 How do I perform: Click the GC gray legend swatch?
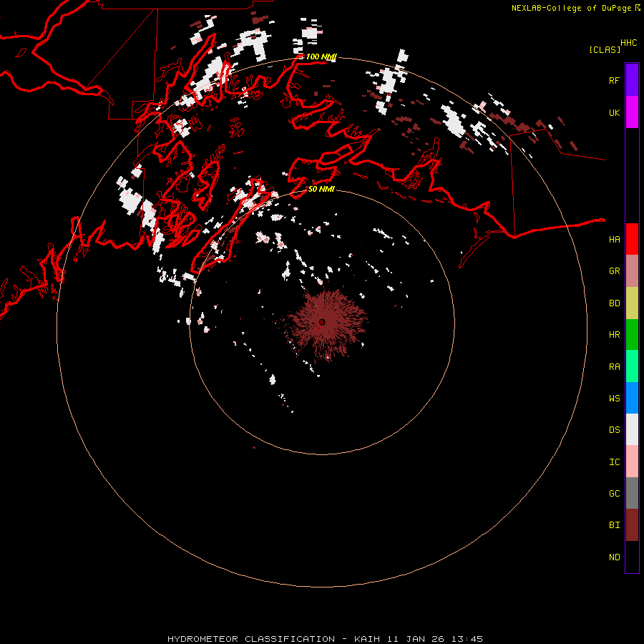[x=632, y=493]
